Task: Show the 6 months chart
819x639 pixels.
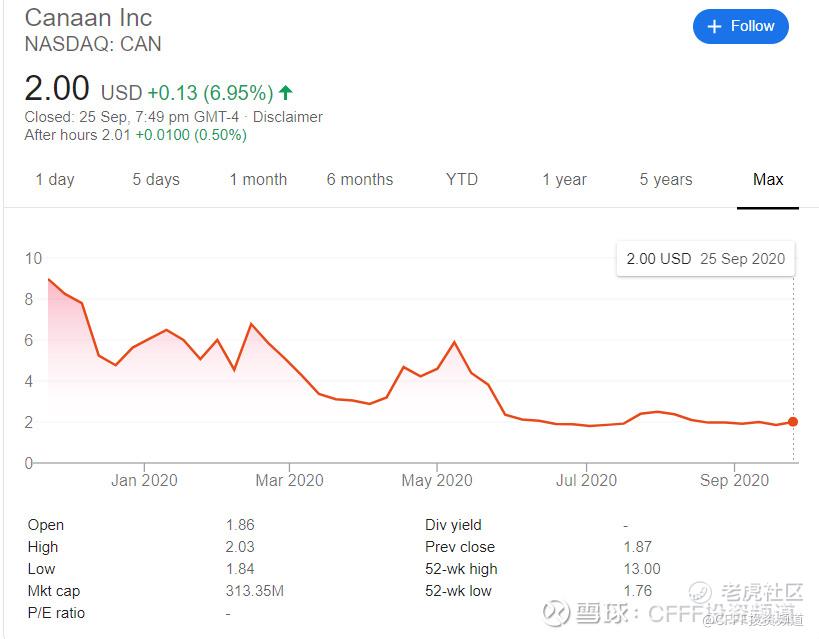Action: (360, 179)
